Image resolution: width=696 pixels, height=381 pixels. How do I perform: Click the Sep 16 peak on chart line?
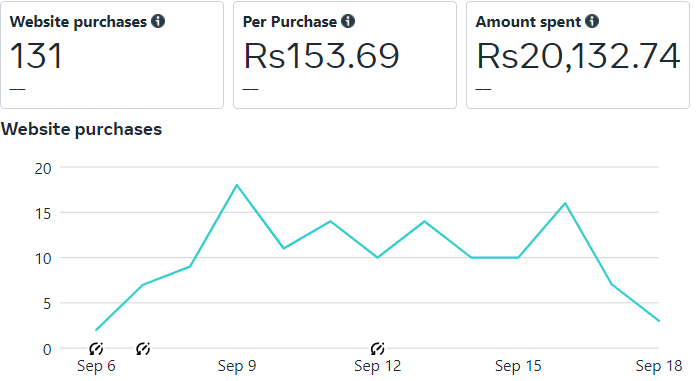[565, 203]
